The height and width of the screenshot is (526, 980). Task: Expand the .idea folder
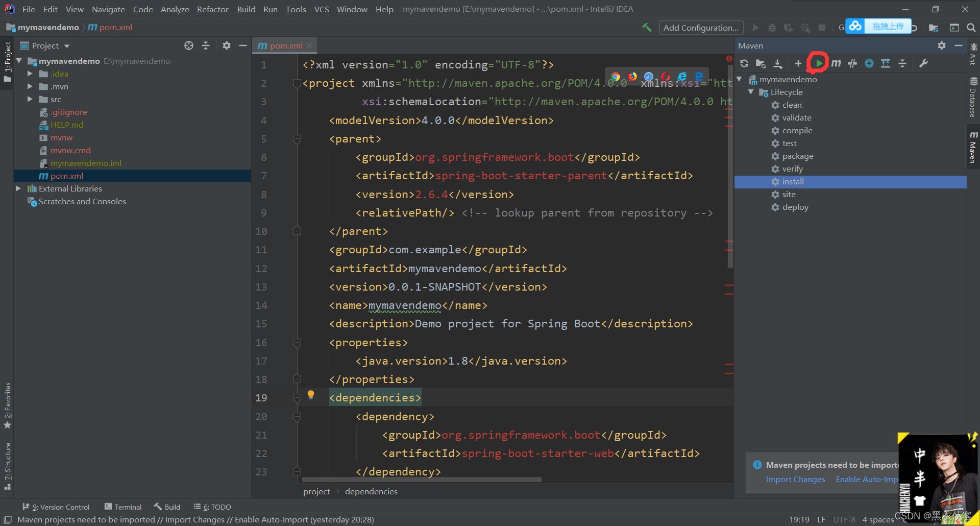click(30, 74)
